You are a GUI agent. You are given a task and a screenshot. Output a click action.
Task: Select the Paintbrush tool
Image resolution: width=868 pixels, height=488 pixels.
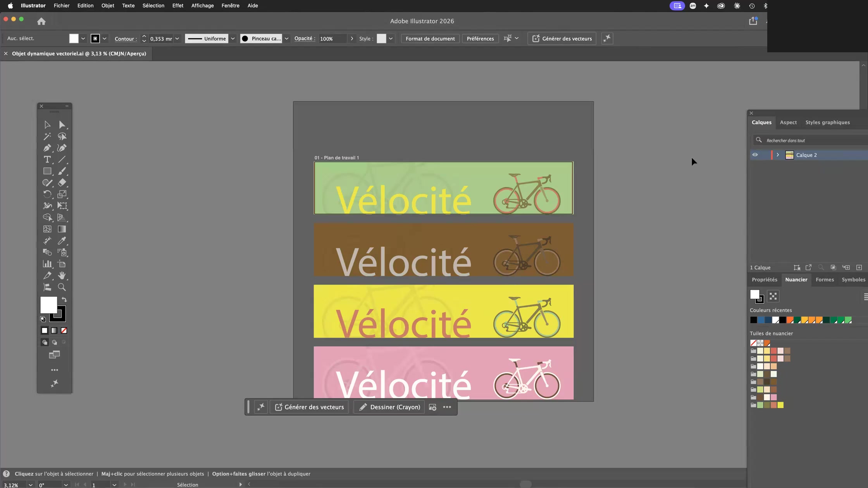[x=62, y=171]
